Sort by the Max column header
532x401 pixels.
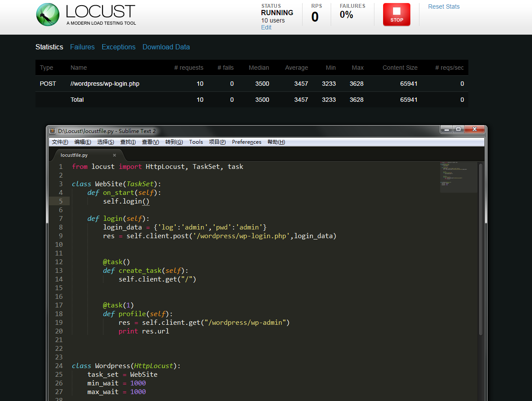tap(358, 68)
